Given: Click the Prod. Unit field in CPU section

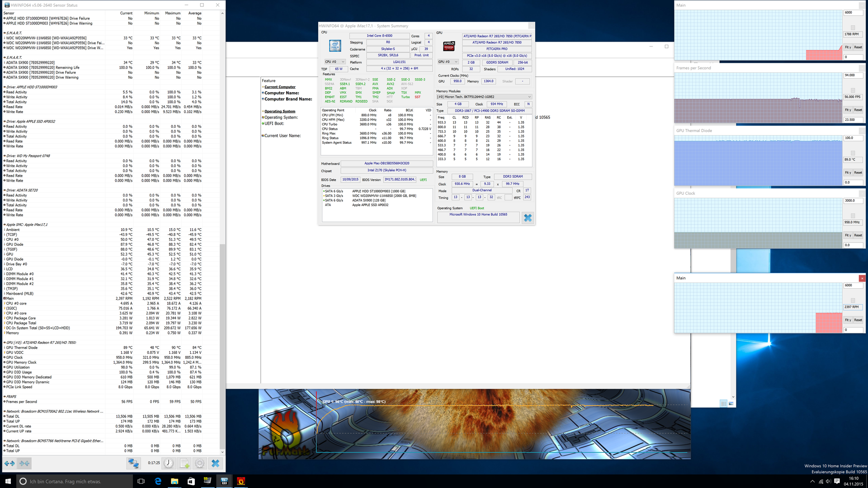Looking at the screenshot, I should [421, 55].
